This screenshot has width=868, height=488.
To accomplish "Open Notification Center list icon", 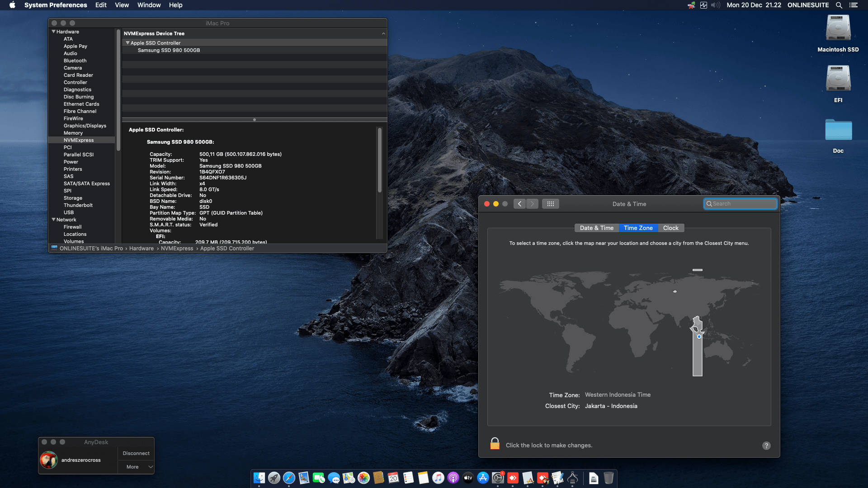I will (853, 5).
